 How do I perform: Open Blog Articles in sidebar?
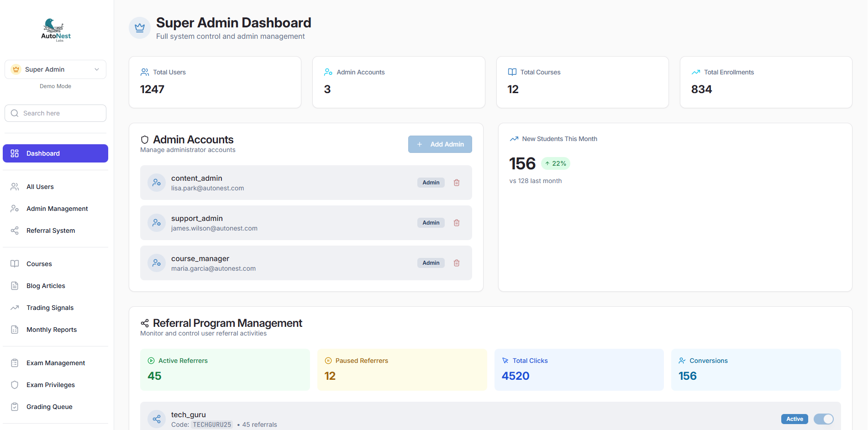point(56,286)
